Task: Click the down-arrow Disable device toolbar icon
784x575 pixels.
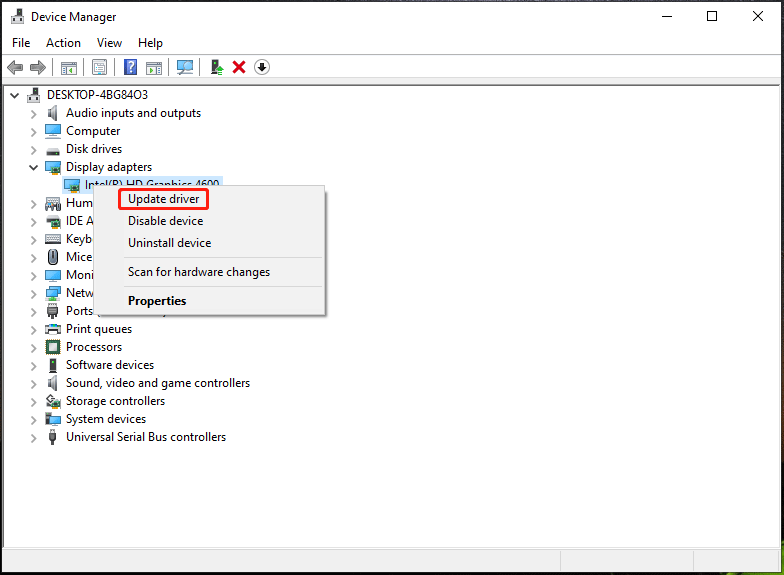Action: [262, 67]
